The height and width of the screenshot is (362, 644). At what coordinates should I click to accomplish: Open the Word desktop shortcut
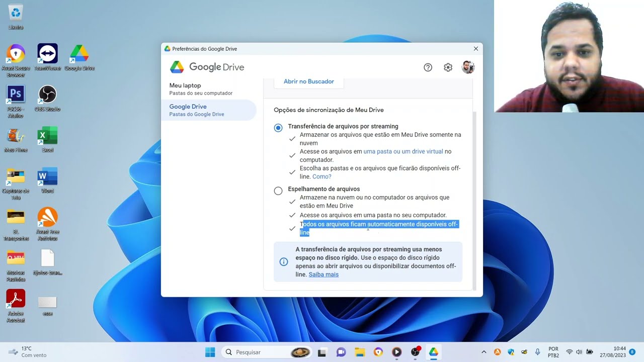(x=48, y=180)
